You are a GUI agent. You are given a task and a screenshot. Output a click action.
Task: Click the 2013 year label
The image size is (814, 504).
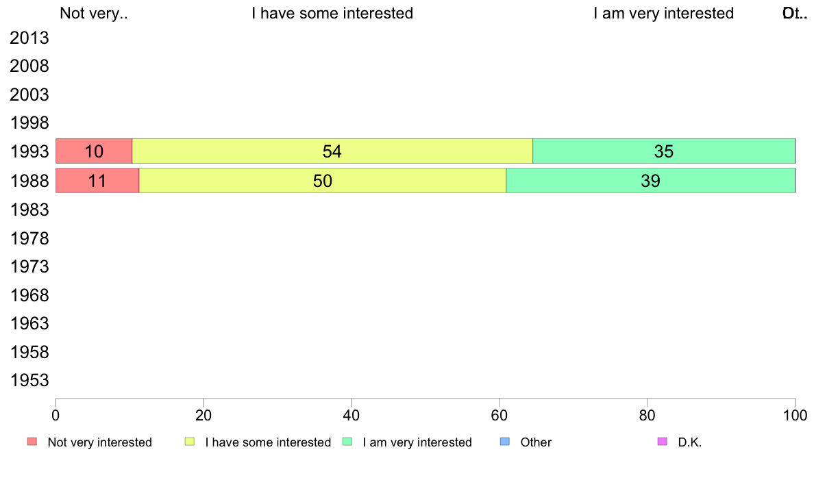pyautogui.click(x=29, y=38)
